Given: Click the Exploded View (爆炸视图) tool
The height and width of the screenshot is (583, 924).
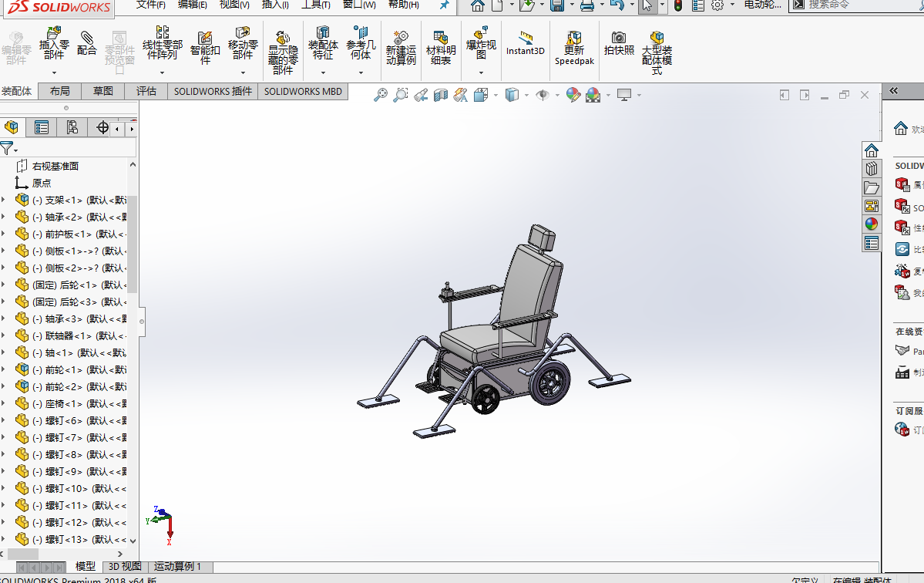Looking at the screenshot, I should (x=481, y=42).
